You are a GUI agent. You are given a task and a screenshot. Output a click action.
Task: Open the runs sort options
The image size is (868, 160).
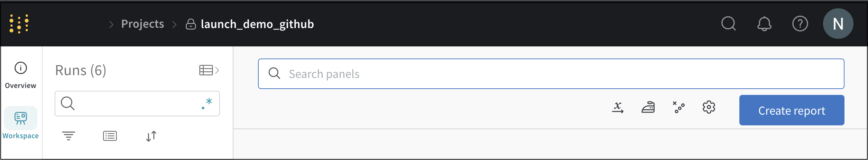coord(151,136)
